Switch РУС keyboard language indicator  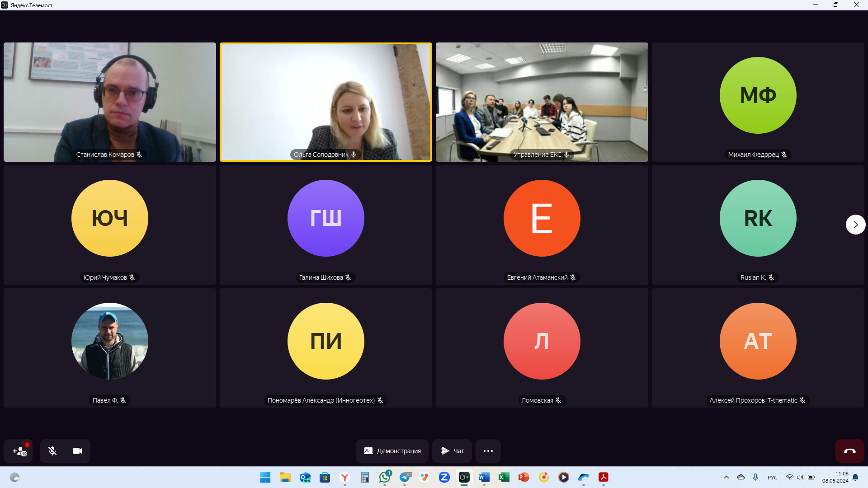tap(773, 478)
